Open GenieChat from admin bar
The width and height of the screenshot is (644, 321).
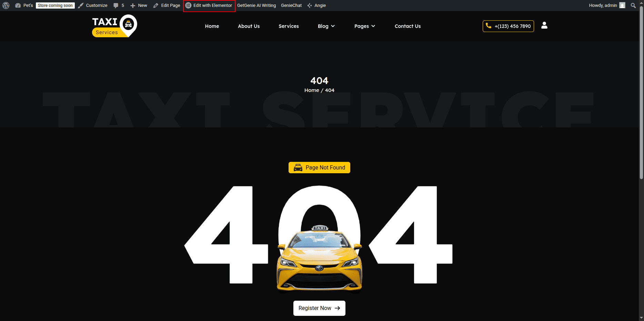coord(291,6)
